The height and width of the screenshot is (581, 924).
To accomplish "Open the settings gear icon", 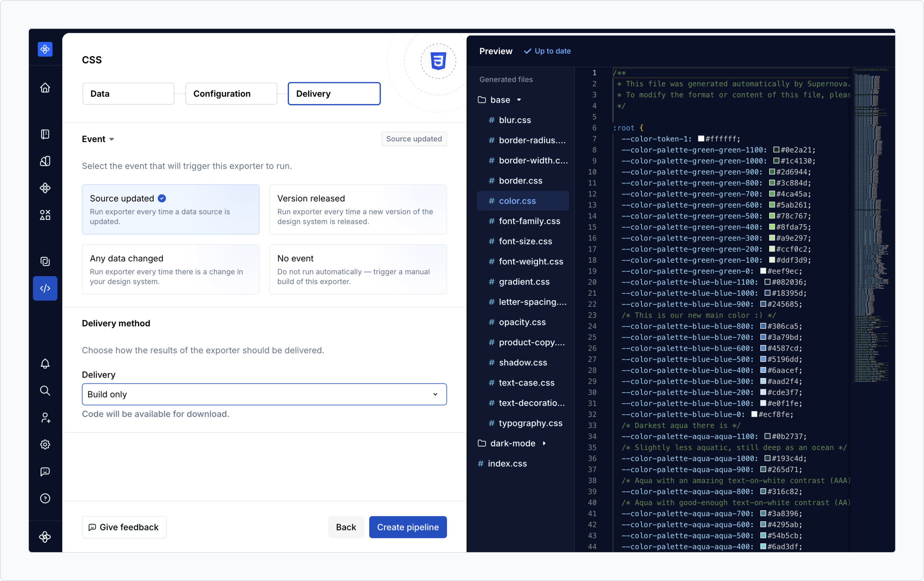I will pos(45,445).
